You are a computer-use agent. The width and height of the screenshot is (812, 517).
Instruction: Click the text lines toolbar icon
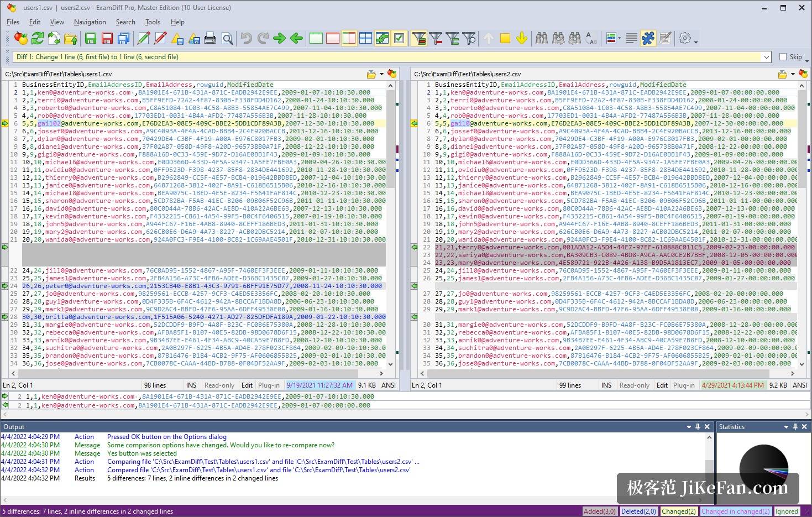[631, 38]
